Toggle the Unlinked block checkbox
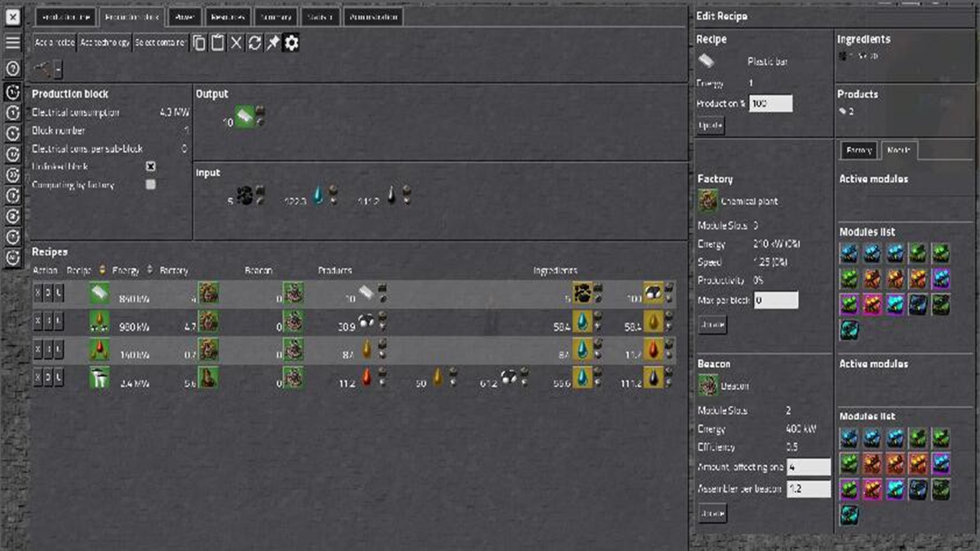The width and height of the screenshot is (980, 551). coord(151,166)
